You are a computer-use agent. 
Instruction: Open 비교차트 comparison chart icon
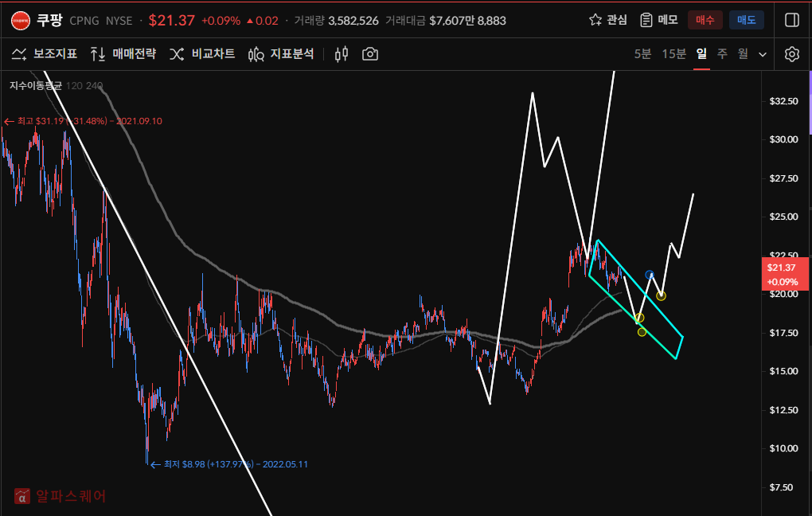coord(177,54)
